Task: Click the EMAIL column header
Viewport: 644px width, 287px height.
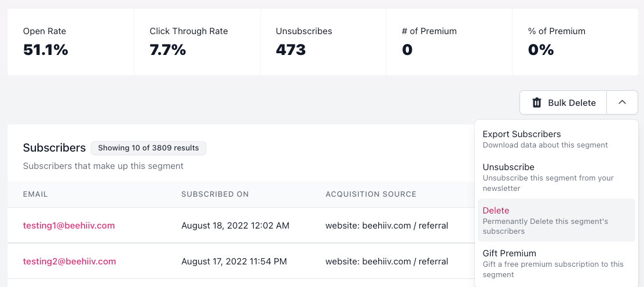Action: pyautogui.click(x=35, y=194)
